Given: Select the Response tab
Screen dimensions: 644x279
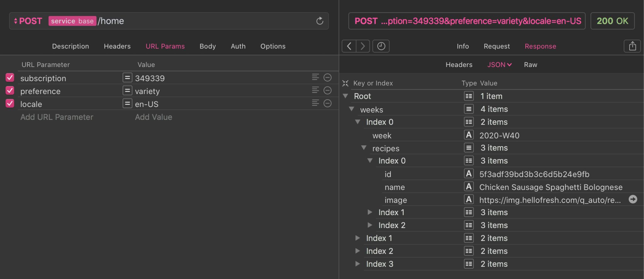Looking at the screenshot, I should click(x=541, y=46).
